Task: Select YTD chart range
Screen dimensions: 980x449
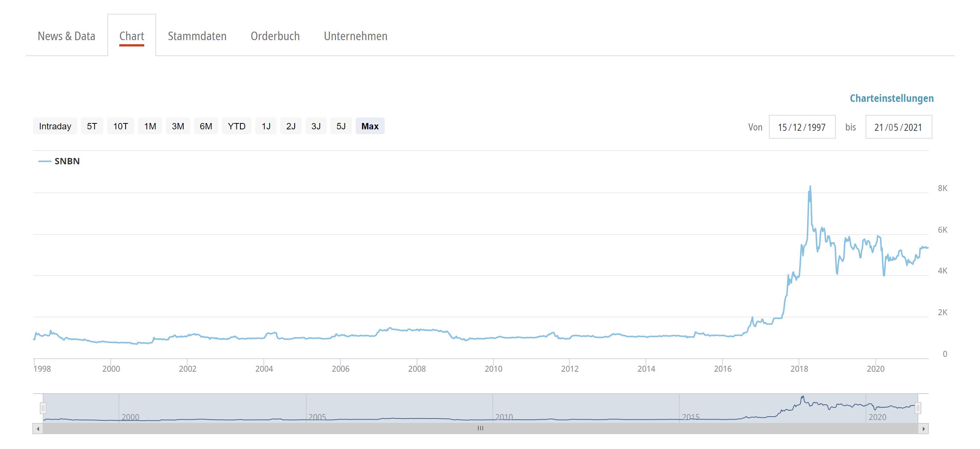Action: [236, 126]
